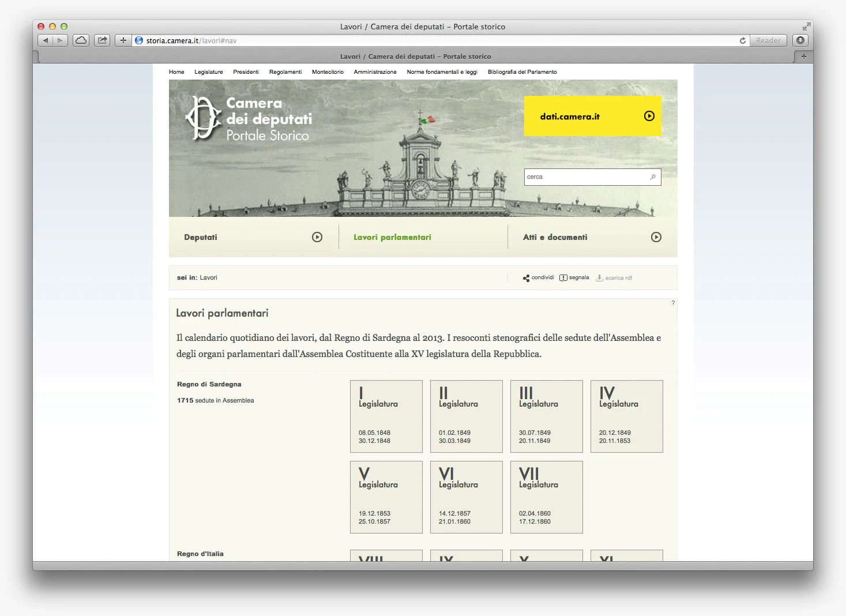846x616 pixels.
Task: Open the Montecitorio menu item
Action: 328,72
